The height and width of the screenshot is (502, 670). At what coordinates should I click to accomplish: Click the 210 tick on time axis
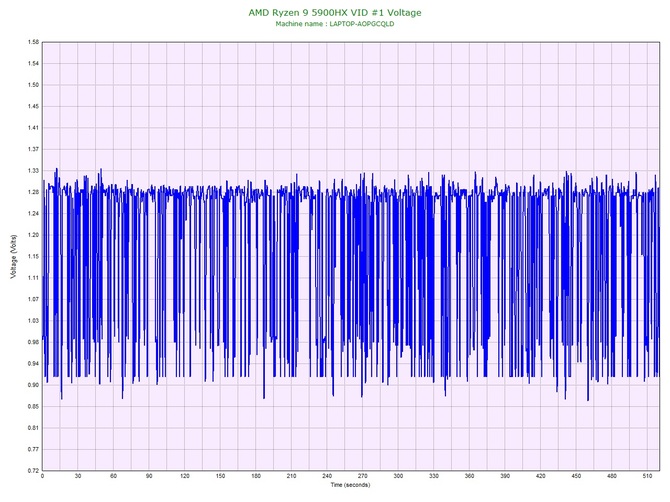291,476
